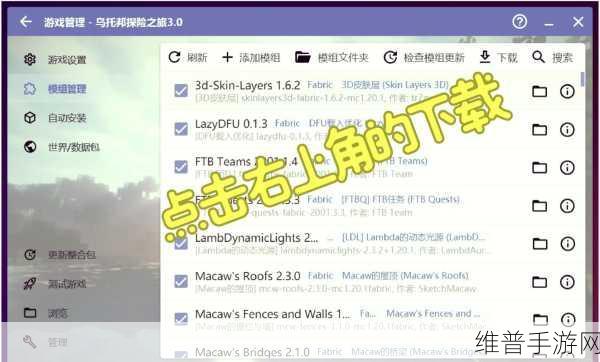Open 搜索 search in the toolbar
Viewport: 600px width, 362px height.
click(x=552, y=57)
